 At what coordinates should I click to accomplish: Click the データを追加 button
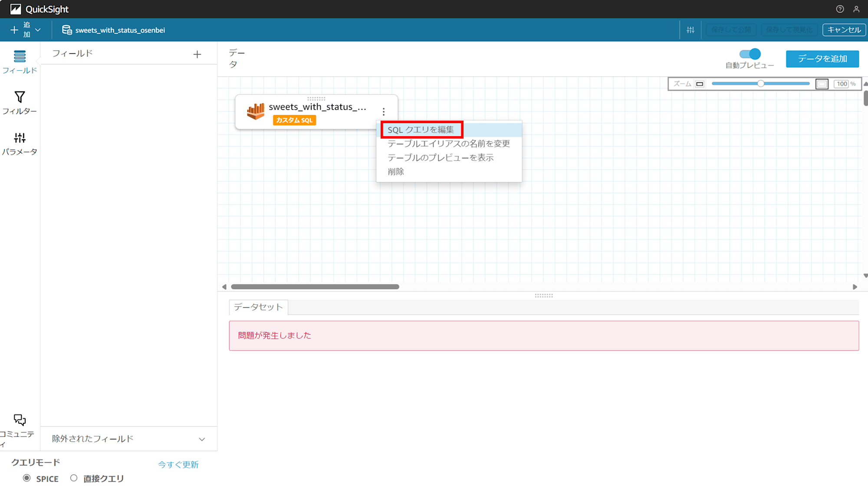pos(822,59)
